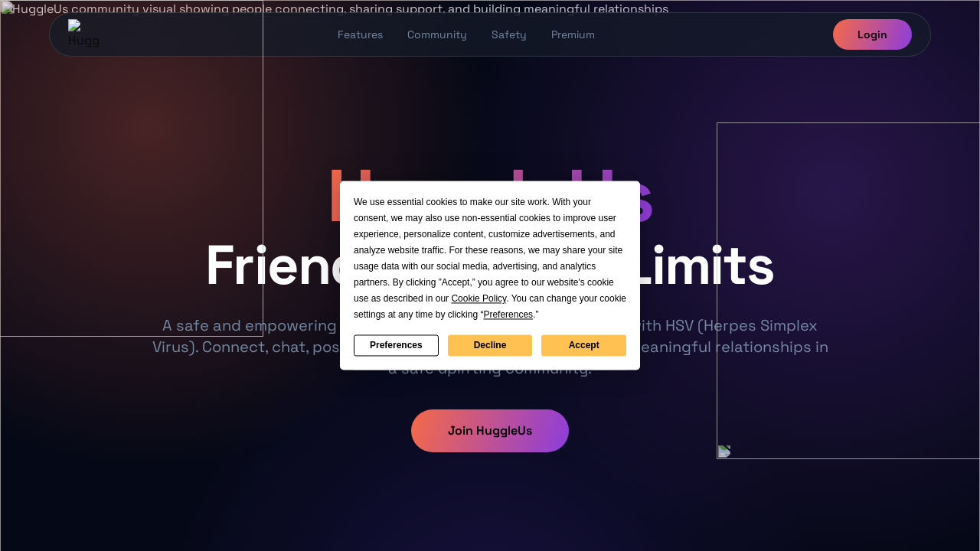The height and width of the screenshot is (551, 980).
Task: Click the Join HuggleUs button
Action: point(490,431)
